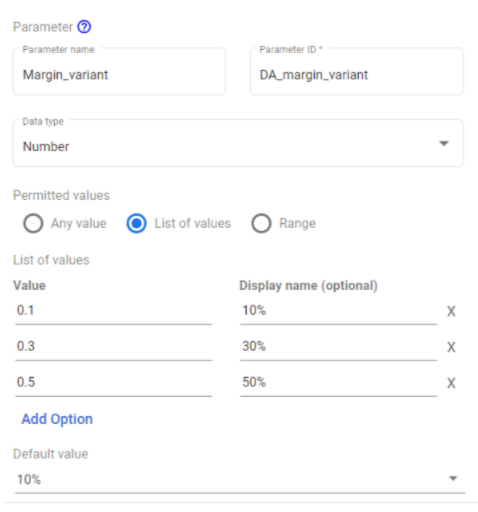Screen dimensions: 478x512
Task: Open the Default value dropdown
Action: [240, 479]
